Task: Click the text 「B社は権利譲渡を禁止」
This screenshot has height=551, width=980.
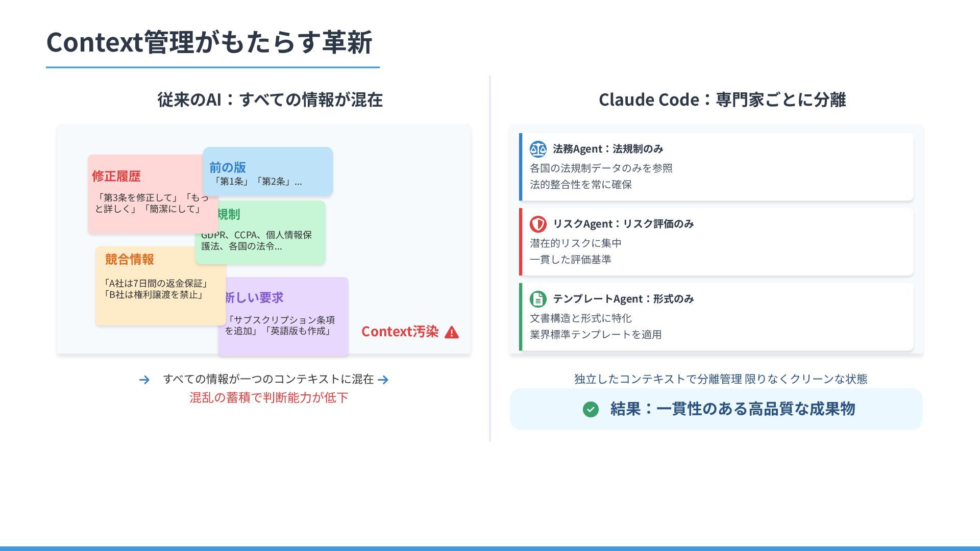Action: (x=154, y=295)
